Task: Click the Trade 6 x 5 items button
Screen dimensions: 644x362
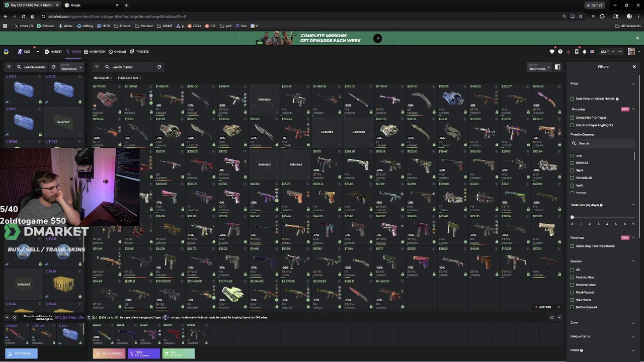Action: click(144, 353)
